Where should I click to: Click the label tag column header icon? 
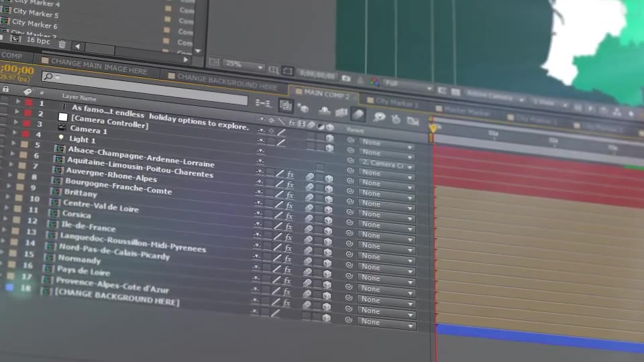pos(28,91)
